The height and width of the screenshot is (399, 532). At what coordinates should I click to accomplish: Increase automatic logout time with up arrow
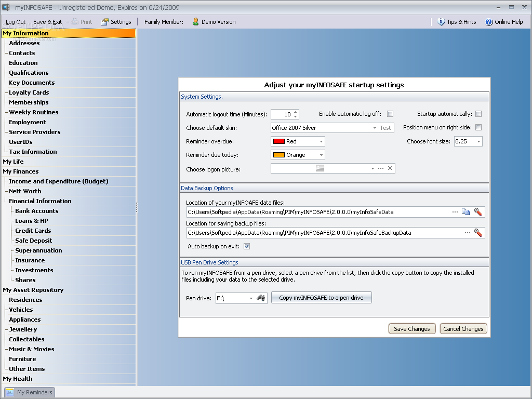(x=296, y=112)
